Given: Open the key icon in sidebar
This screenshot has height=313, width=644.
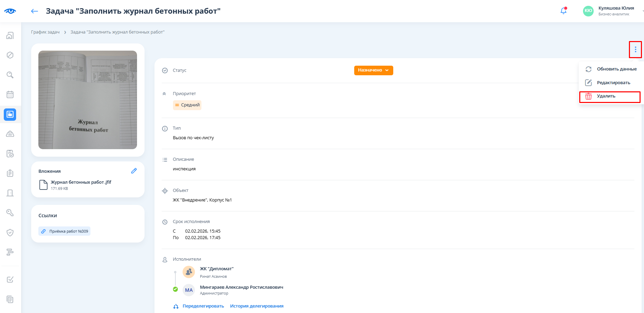Looking at the screenshot, I should 10,213.
